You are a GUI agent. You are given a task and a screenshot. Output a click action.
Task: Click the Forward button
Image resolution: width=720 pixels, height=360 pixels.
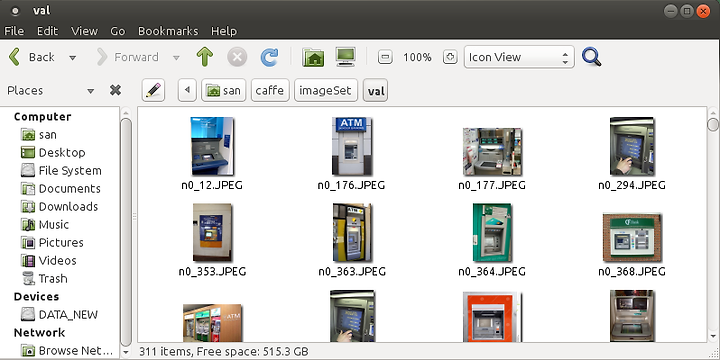pos(127,57)
